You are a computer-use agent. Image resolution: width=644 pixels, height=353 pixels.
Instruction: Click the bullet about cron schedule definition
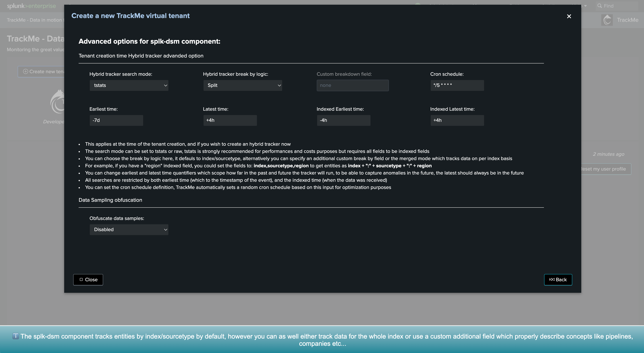click(x=238, y=187)
